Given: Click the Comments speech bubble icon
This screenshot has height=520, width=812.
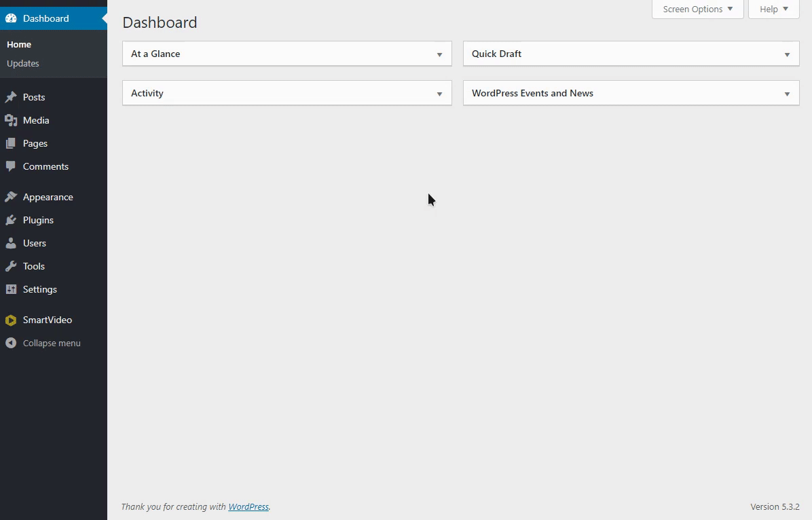Looking at the screenshot, I should pyautogui.click(x=11, y=166).
